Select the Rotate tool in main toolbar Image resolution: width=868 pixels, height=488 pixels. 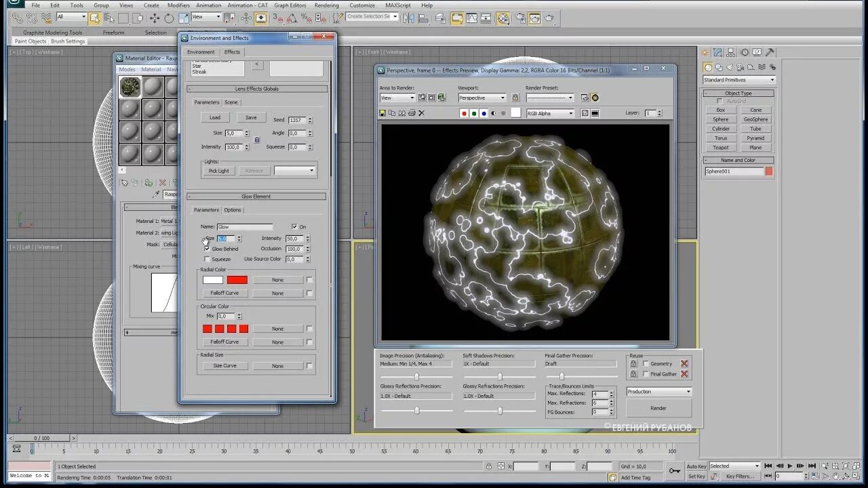[x=169, y=18]
